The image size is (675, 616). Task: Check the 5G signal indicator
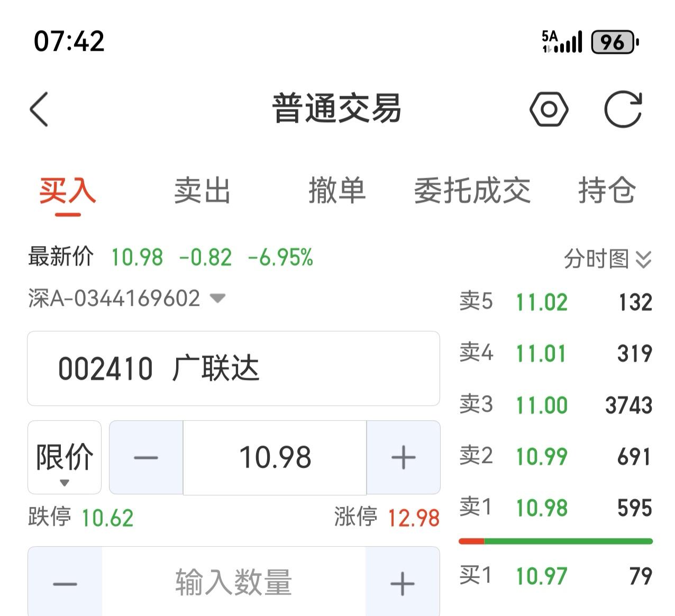tap(563, 41)
